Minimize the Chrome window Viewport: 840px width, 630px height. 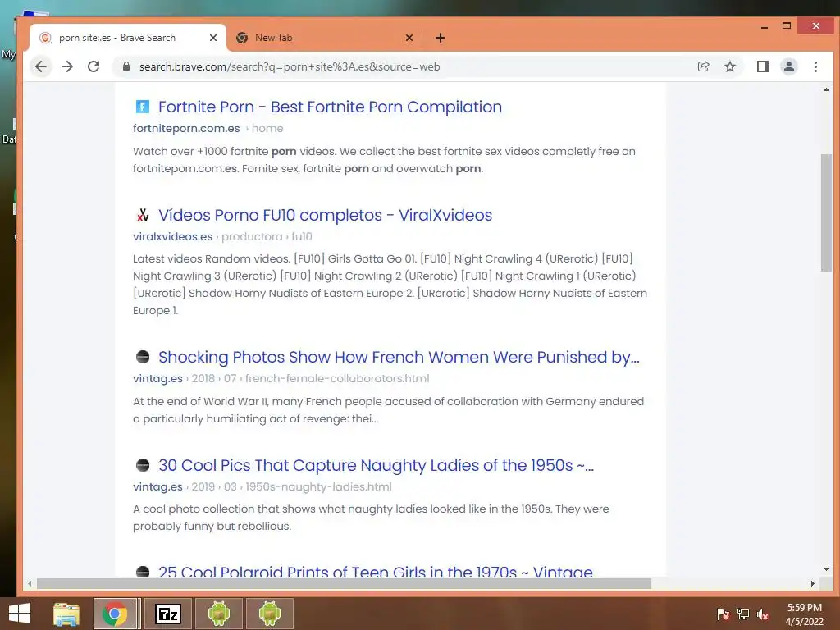click(x=765, y=26)
